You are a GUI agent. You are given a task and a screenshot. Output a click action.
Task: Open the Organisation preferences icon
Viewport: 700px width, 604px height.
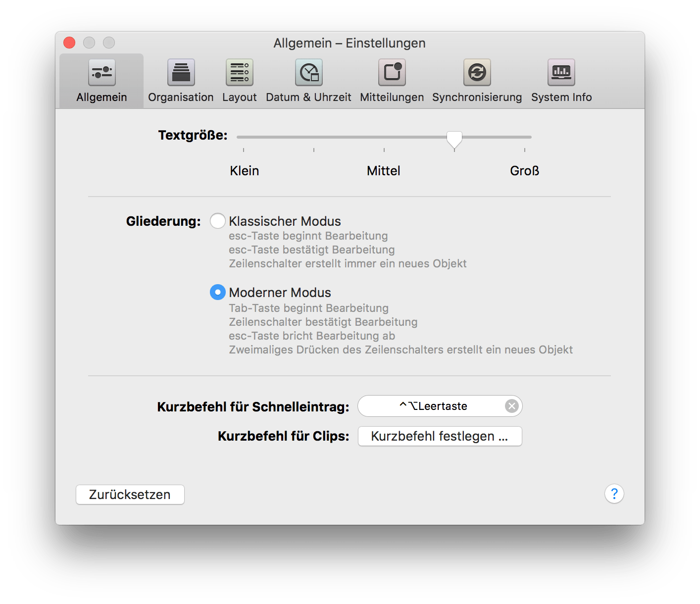click(181, 73)
